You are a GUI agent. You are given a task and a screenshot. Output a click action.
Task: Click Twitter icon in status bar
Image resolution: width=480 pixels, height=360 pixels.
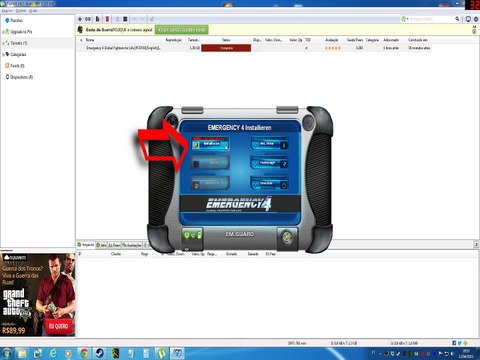point(460,343)
